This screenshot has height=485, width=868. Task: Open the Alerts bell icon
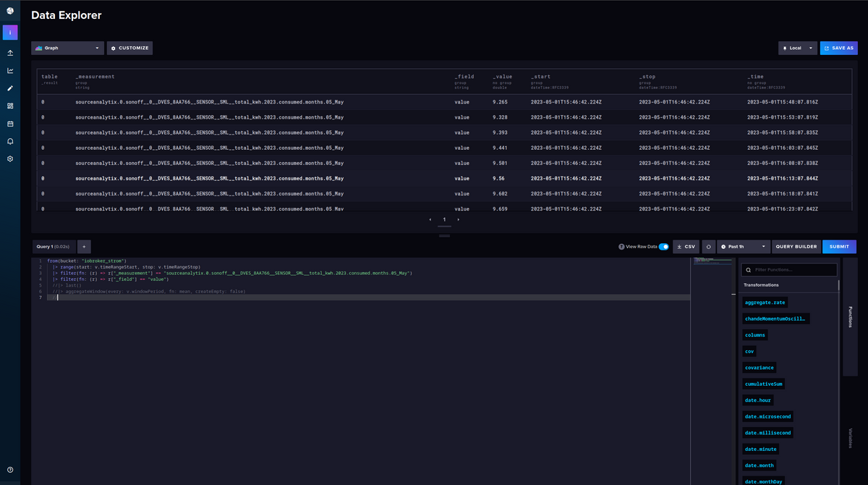tap(10, 140)
